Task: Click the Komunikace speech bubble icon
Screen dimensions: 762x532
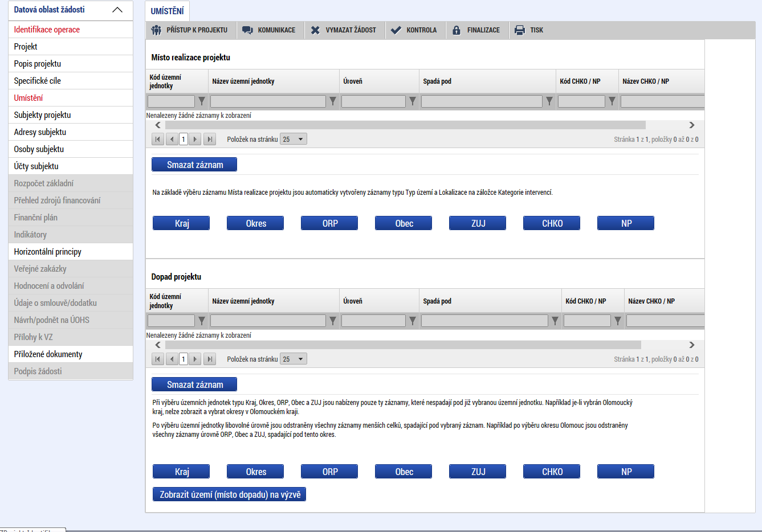Action: pos(247,30)
